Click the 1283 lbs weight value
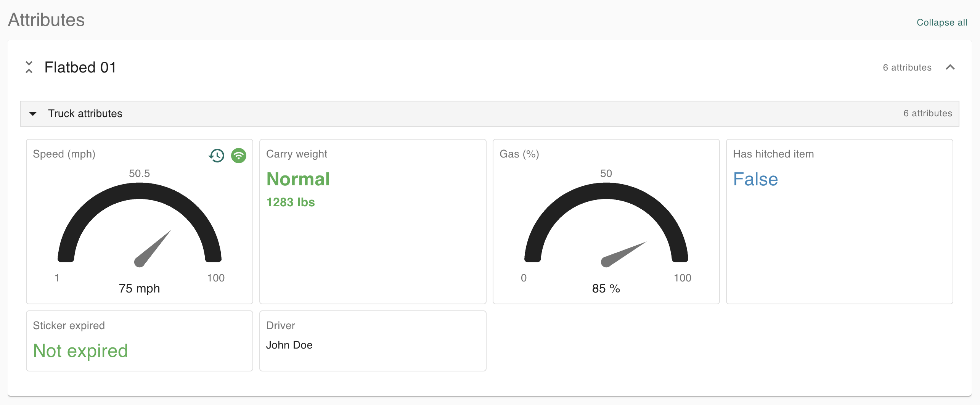 [x=290, y=202]
